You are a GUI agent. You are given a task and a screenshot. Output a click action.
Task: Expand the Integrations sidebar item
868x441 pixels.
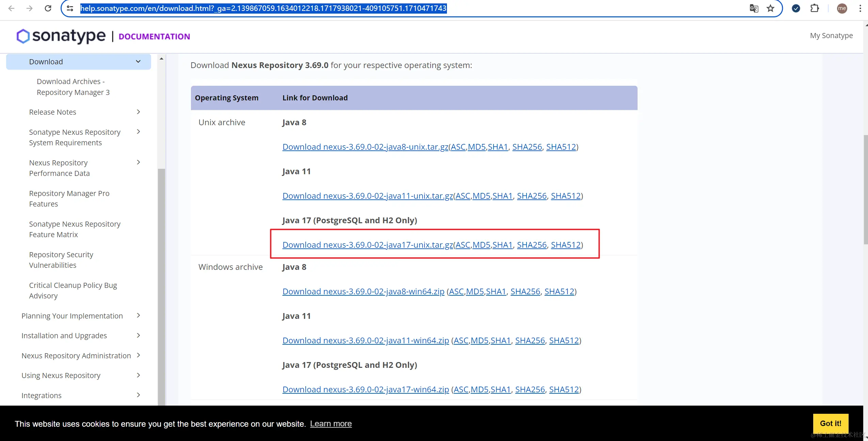pyautogui.click(x=138, y=395)
